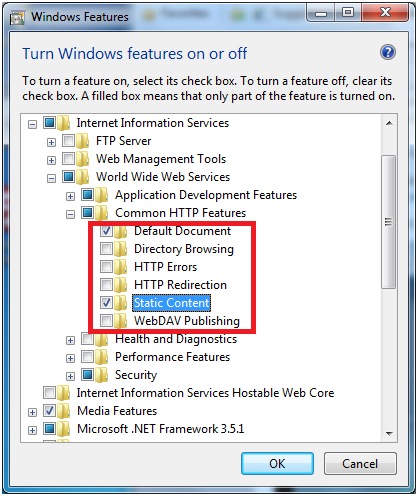This screenshot has height=496, width=418.
Task: Click the vertical scrollbar thumb
Action: [389, 222]
